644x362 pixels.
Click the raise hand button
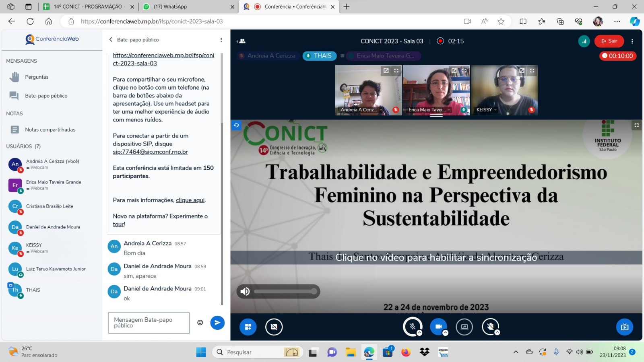pos(490,326)
